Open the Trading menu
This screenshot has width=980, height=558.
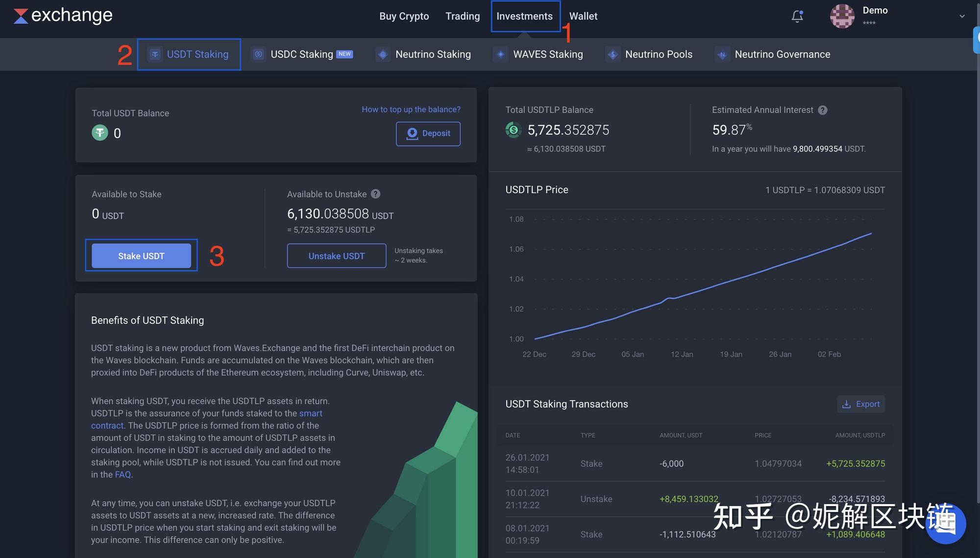(463, 16)
